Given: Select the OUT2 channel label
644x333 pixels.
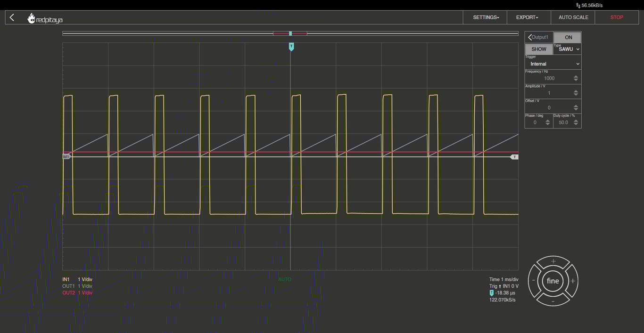Looking at the screenshot, I should pos(68,293).
